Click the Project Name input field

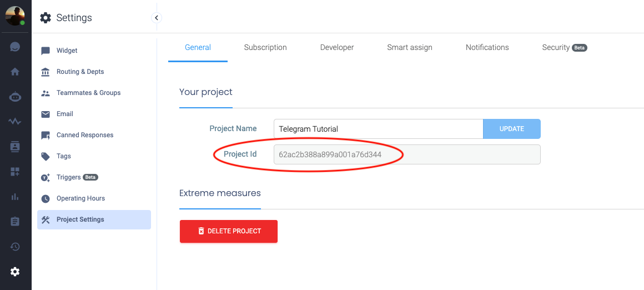[378, 129]
